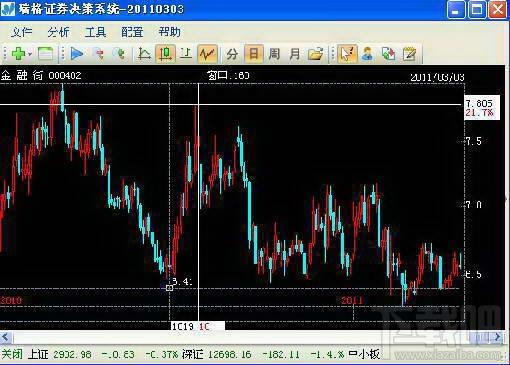Open the dropdown arrow beside the green plus
Screen dimensions: 510x365
(30, 54)
